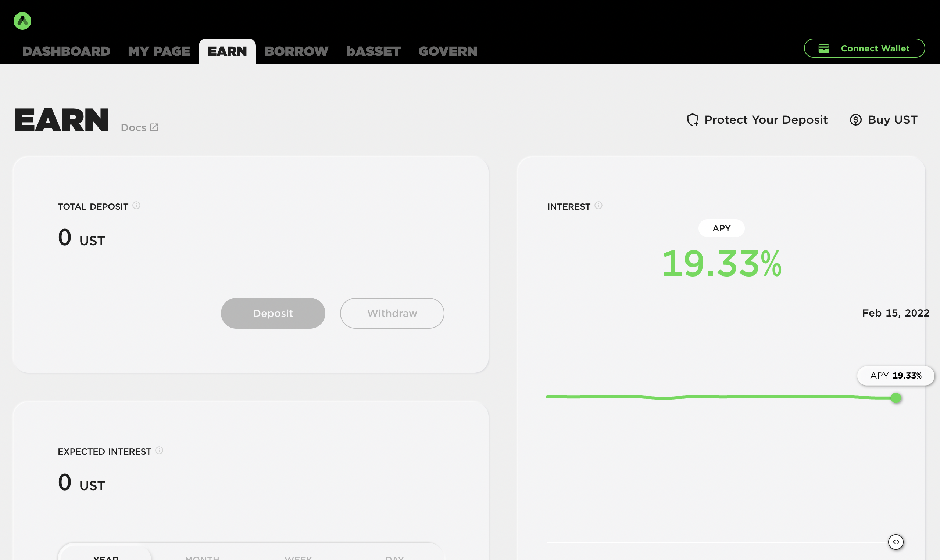Select the DAY interest period

(x=395, y=557)
